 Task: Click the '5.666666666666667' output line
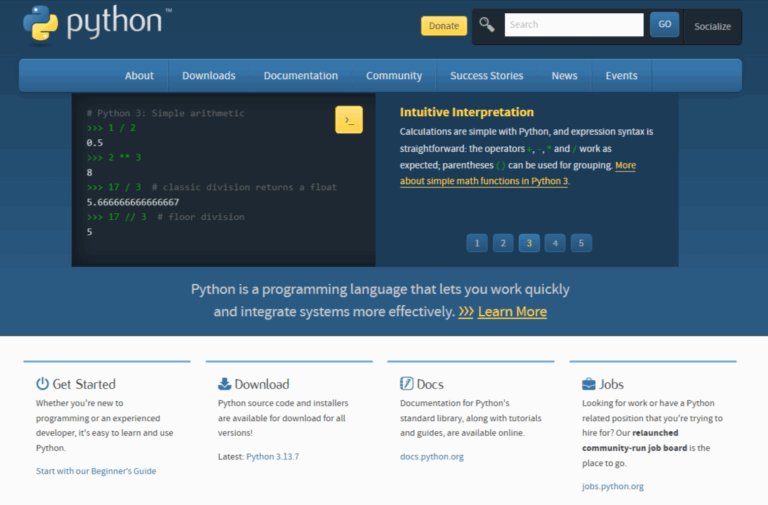[133, 202]
